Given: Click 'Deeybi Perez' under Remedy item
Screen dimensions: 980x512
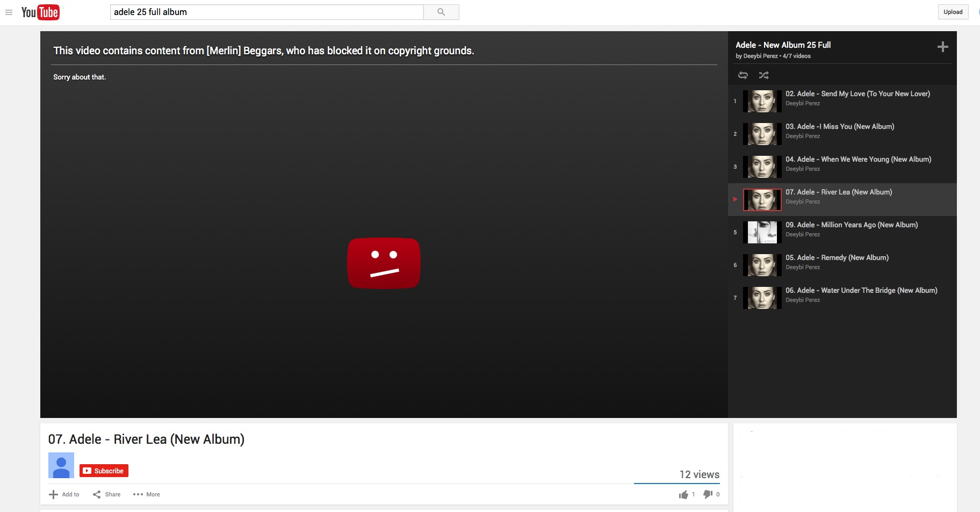Looking at the screenshot, I should coord(803,268).
